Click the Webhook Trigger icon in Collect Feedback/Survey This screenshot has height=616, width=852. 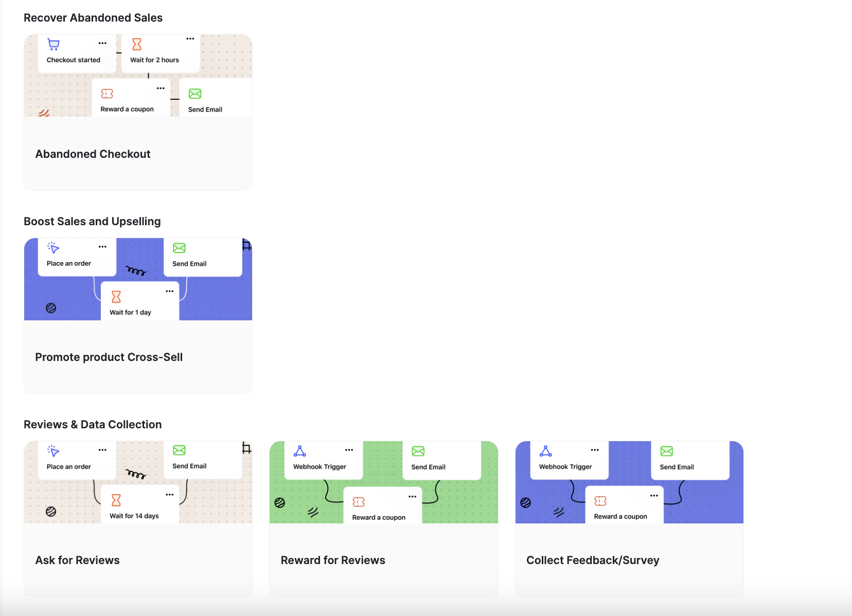tap(545, 451)
